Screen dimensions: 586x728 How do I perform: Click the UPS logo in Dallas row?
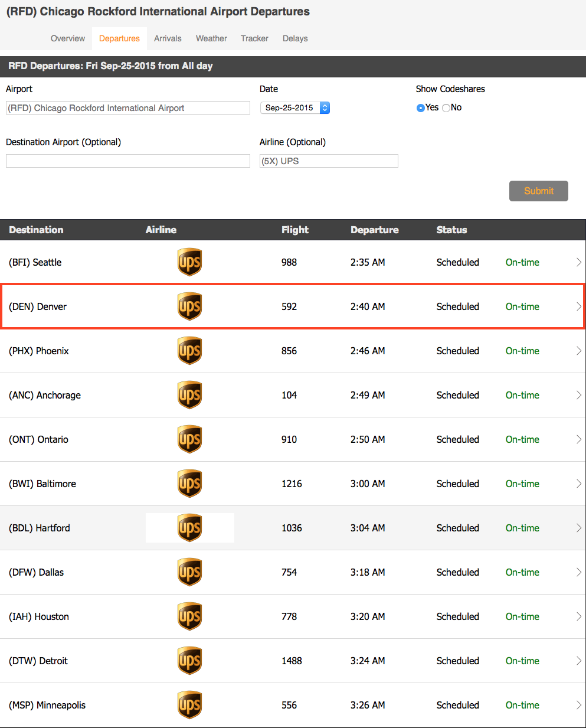[x=189, y=572]
